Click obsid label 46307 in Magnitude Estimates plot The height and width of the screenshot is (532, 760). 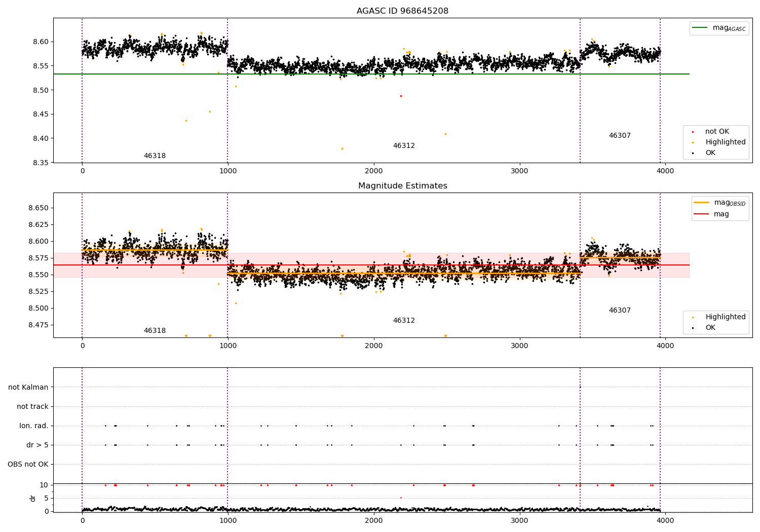[x=620, y=311]
